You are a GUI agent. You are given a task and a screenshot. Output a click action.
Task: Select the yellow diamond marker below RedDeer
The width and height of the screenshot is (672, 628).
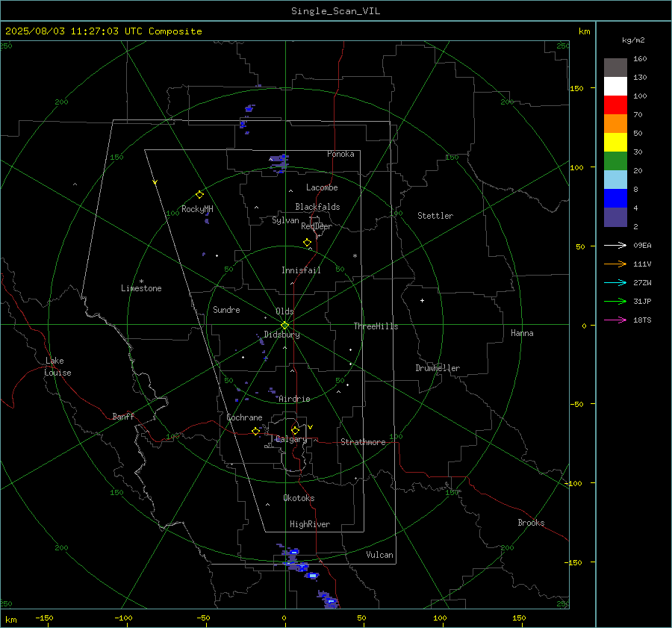pyautogui.click(x=307, y=243)
